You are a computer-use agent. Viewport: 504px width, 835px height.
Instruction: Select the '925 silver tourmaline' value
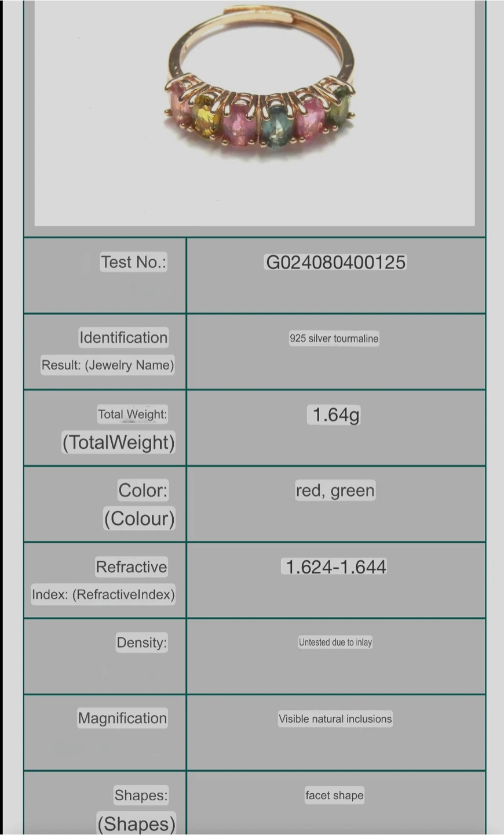point(334,339)
